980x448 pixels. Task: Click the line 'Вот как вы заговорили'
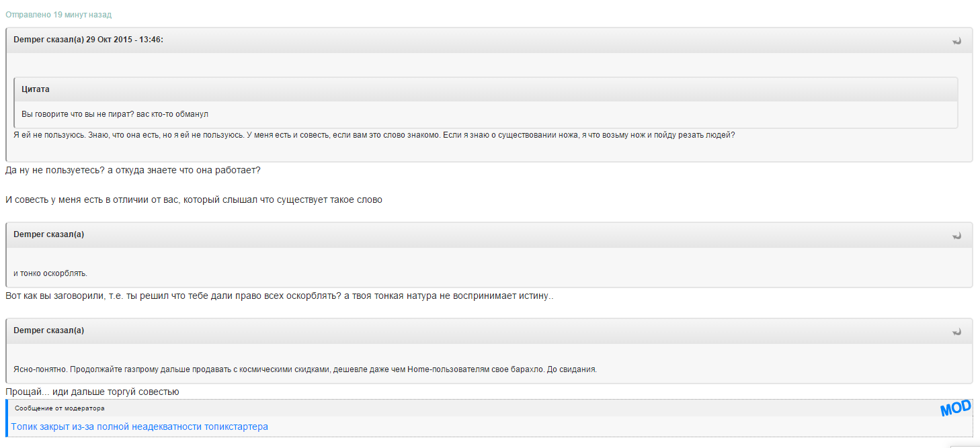279,296
